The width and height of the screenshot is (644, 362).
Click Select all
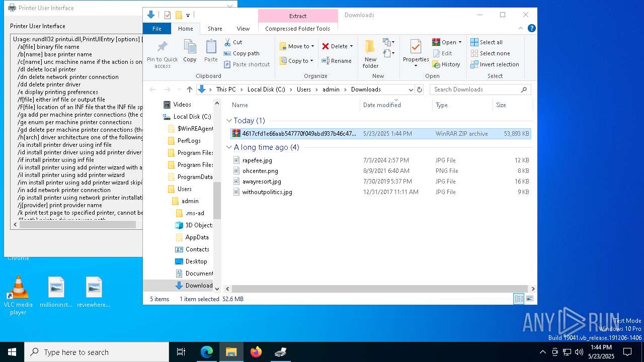point(487,42)
